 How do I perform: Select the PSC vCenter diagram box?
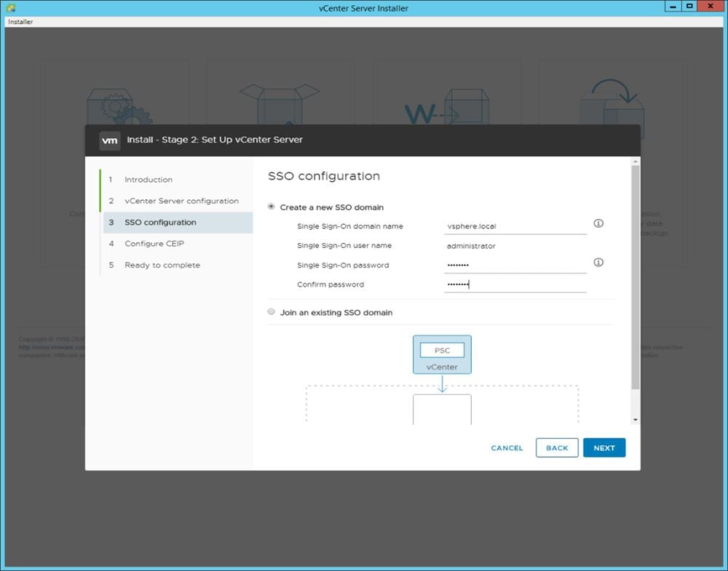tap(442, 354)
